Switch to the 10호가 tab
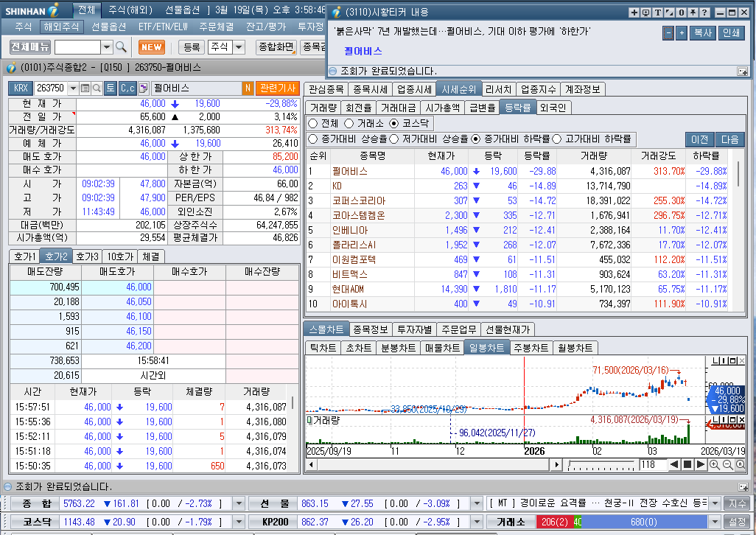 pyautogui.click(x=120, y=256)
